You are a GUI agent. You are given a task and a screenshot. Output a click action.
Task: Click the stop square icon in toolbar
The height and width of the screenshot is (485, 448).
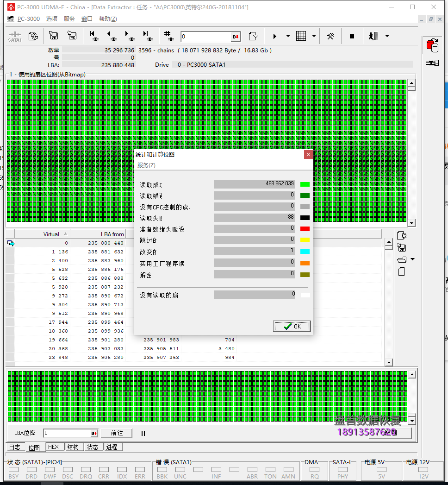click(x=352, y=36)
